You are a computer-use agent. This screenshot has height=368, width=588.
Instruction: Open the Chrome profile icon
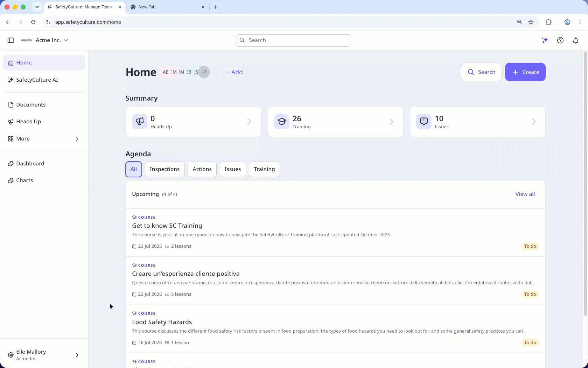click(x=567, y=22)
